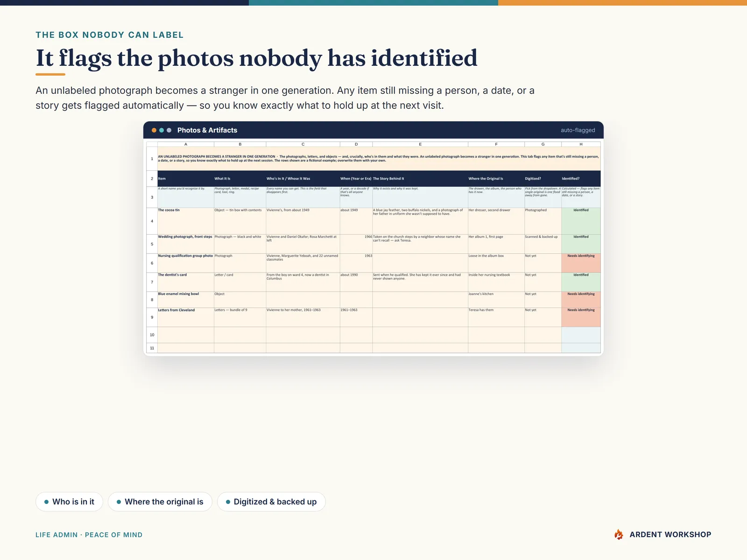Click 'Joanne's kitchen' cell

(496, 300)
